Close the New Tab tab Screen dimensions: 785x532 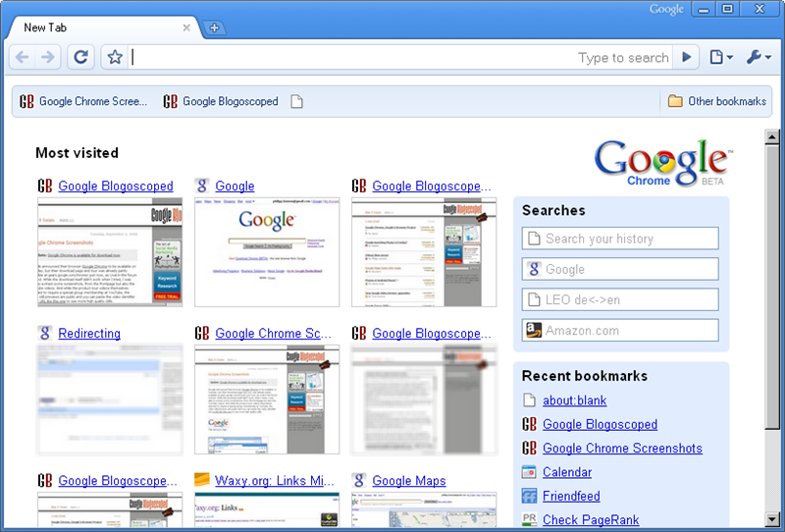[186, 27]
